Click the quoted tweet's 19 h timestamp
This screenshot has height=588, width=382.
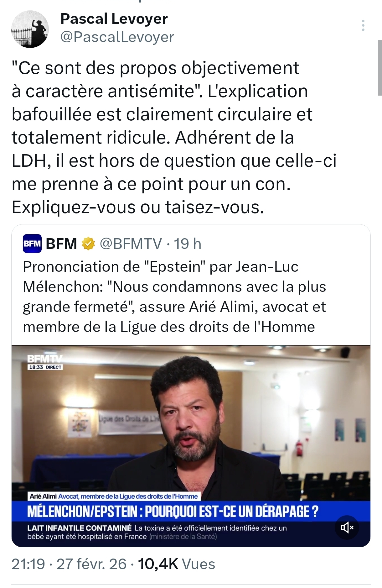(188, 244)
